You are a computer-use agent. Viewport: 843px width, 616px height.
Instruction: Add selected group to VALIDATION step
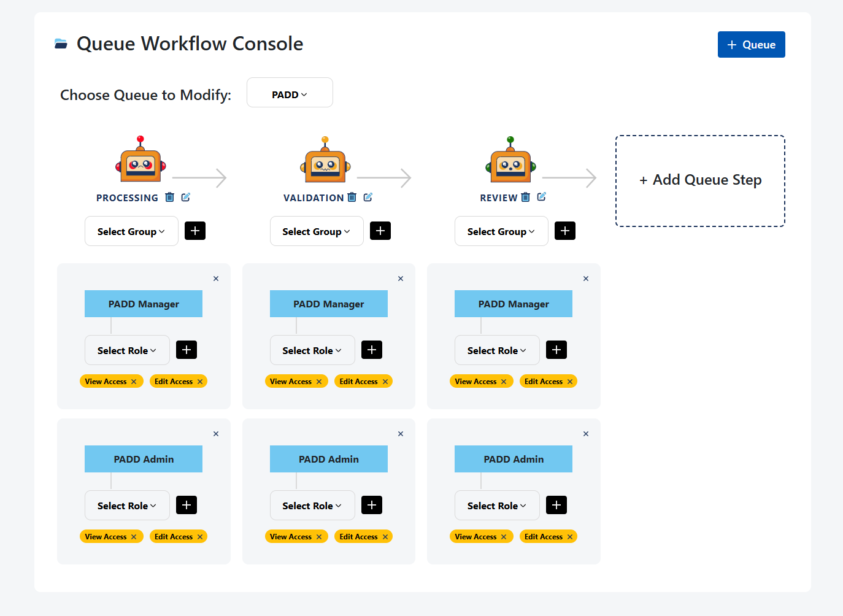(380, 231)
